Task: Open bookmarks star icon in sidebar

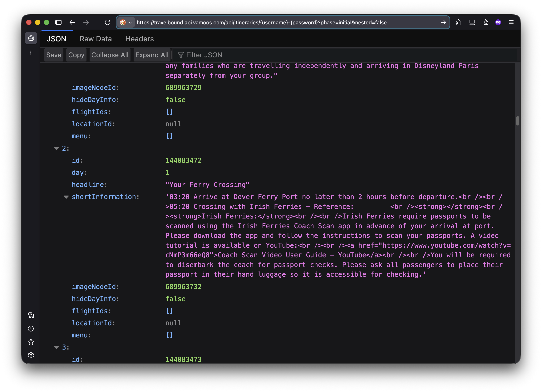Action: point(31,342)
